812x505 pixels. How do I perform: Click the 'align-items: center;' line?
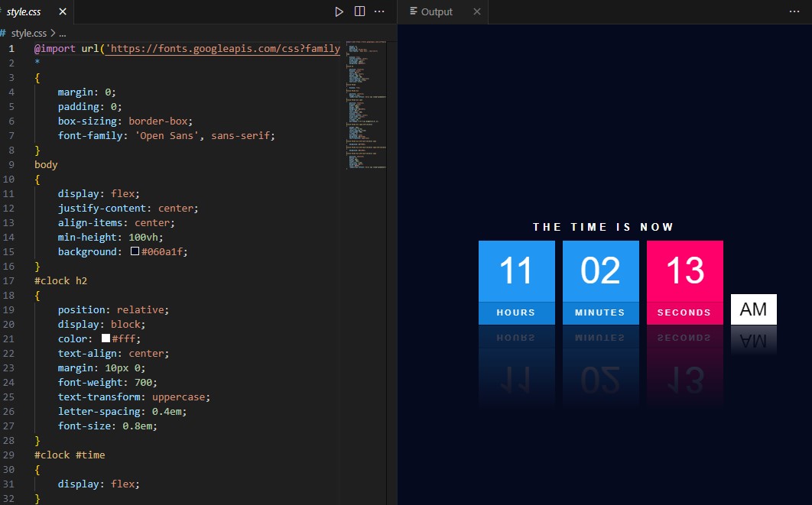click(116, 222)
